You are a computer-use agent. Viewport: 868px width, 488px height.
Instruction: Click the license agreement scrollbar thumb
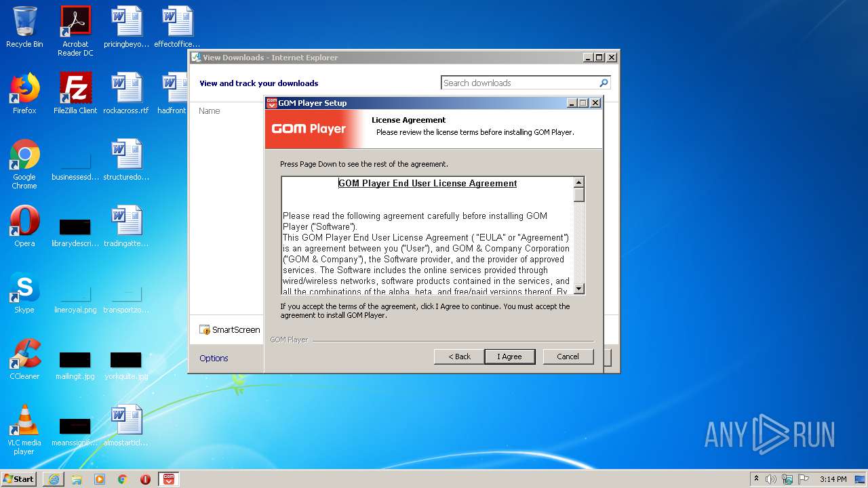point(579,195)
